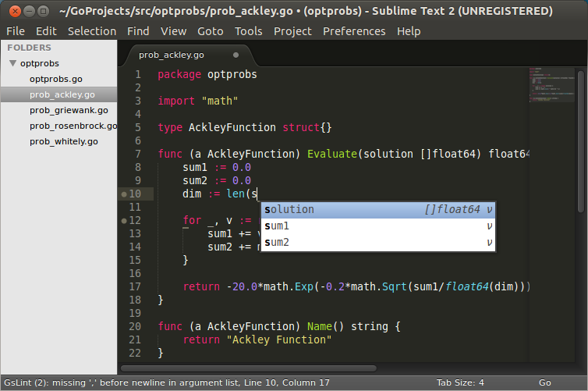Click line number 7 in the gutter
The height and width of the screenshot is (391, 588).
click(x=138, y=154)
